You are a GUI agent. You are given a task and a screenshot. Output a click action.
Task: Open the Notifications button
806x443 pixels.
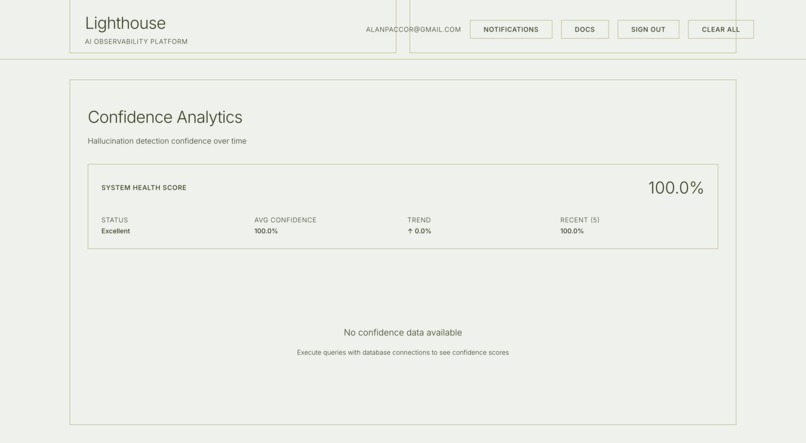tap(511, 29)
